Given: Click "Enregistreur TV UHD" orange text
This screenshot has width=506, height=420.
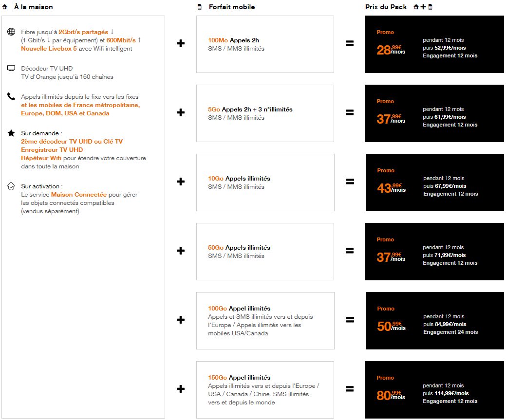Looking at the screenshot, I should (x=52, y=150).
